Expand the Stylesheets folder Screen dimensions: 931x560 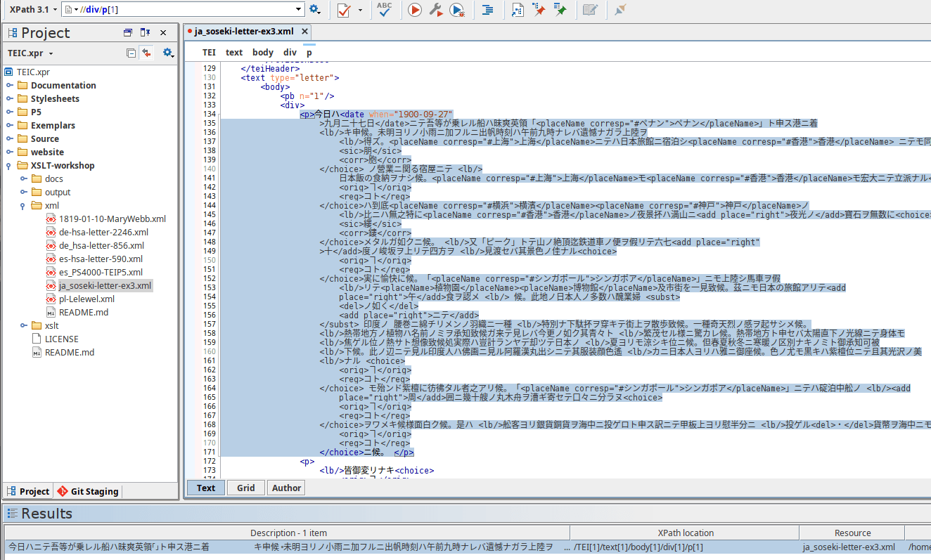pos(10,99)
